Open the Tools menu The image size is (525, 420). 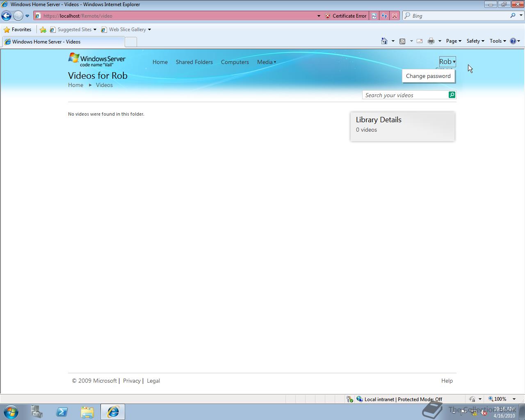pyautogui.click(x=498, y=41)
